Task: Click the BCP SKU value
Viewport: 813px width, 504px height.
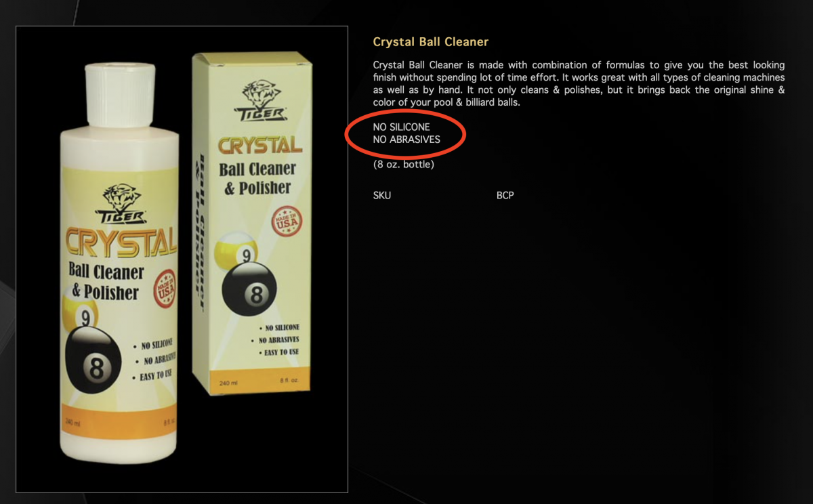Action: pos(505,195)
